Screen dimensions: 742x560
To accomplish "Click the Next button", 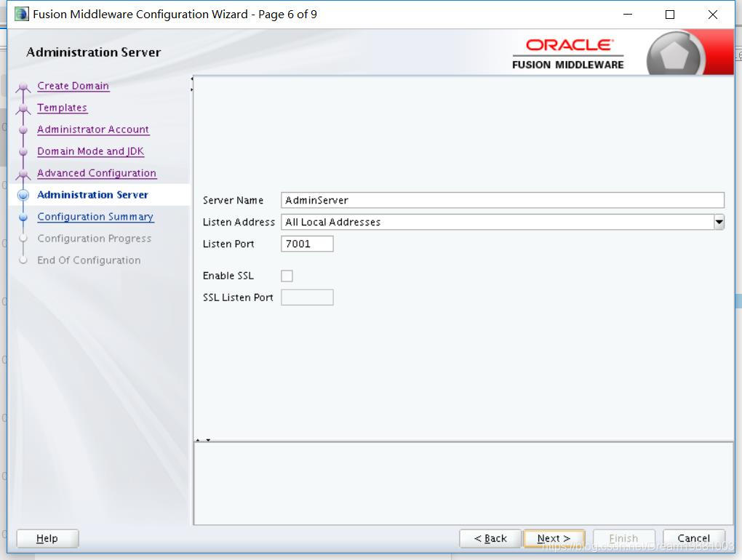I will tap(554, 538).
